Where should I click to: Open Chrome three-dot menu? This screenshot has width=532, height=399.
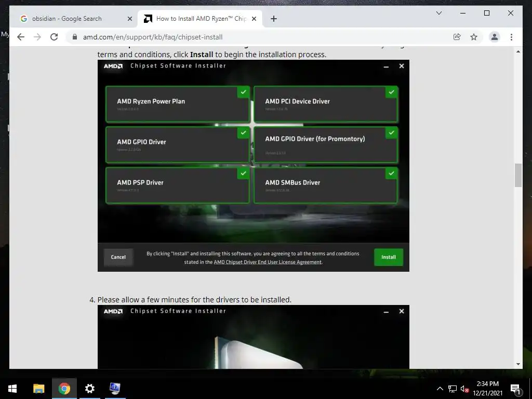[x=511, y=37]
